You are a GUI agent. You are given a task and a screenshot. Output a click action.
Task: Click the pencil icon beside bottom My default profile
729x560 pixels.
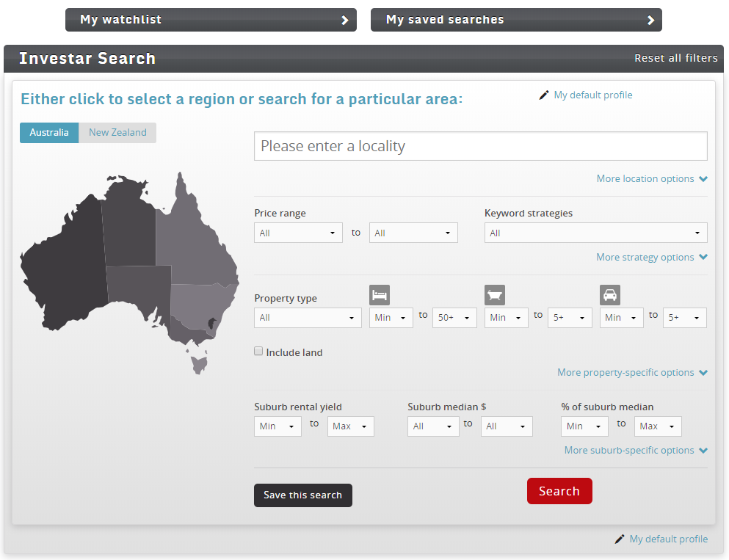pos(619,539)
